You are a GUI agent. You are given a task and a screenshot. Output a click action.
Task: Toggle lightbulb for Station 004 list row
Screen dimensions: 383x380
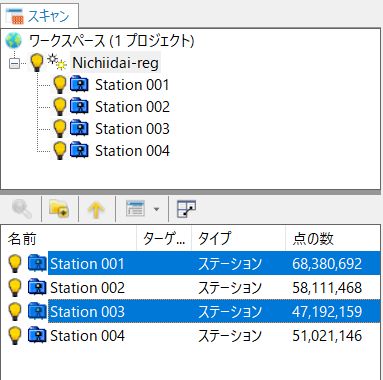tap(15, 336)
